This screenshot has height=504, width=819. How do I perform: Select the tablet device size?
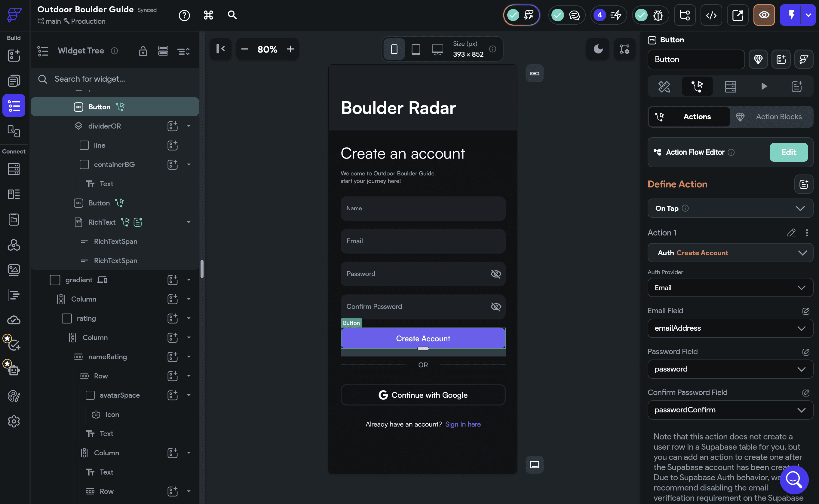[x=416, y=49]
